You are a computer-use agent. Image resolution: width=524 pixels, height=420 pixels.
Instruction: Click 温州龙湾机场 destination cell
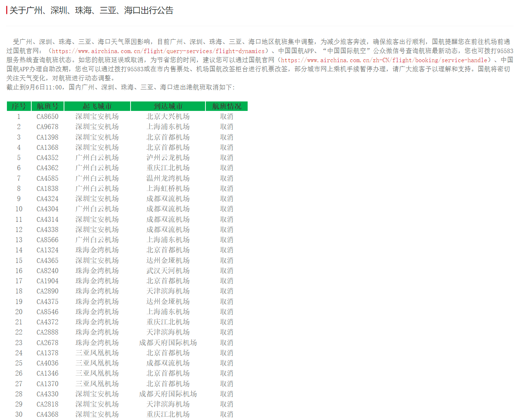[168, 179]
